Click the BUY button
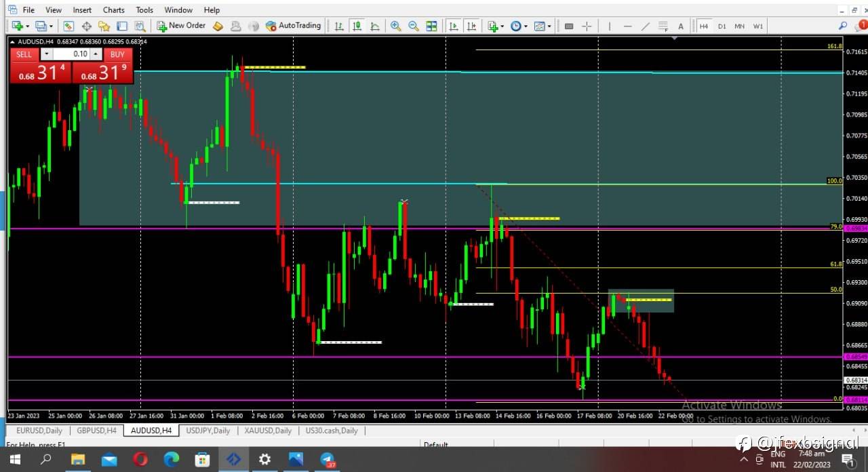 [x=117, y=54]
